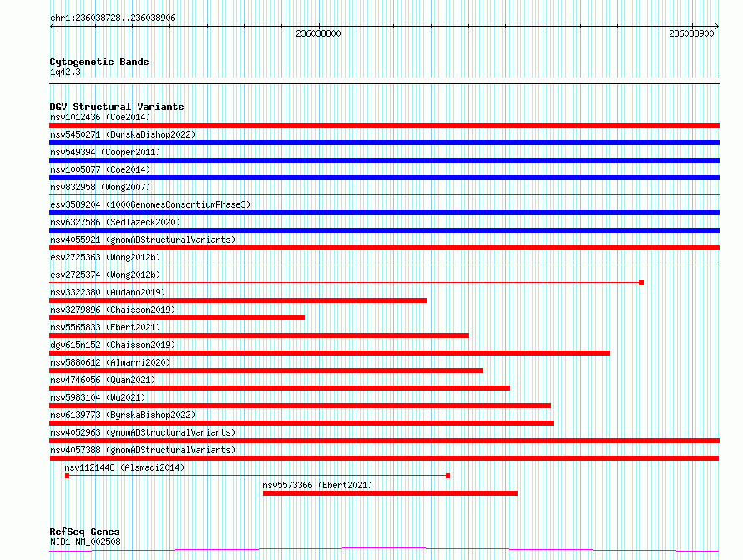The height and width of the screenshot is (560, 743).
Task: Select the blue bar under nsv549394
Action: pos(384,160)
